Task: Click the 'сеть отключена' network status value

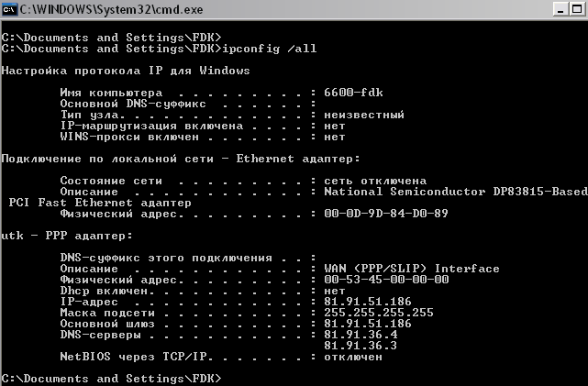Action: (x=375, y=181)
